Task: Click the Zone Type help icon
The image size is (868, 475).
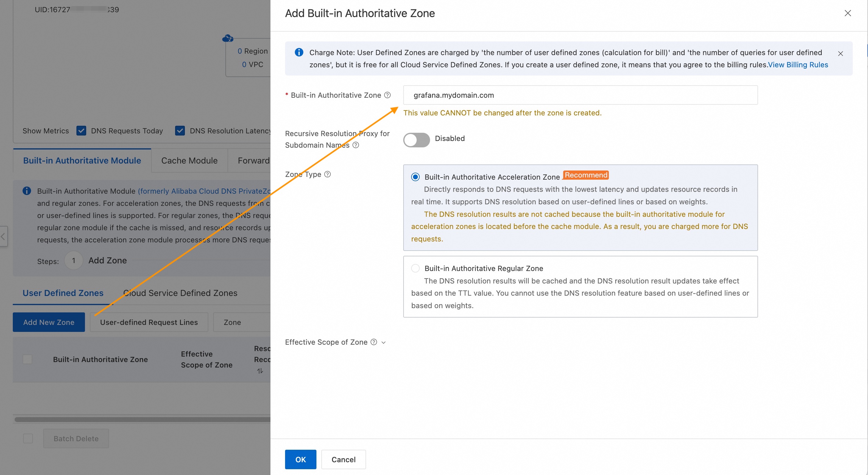Action: click(327, 174)
